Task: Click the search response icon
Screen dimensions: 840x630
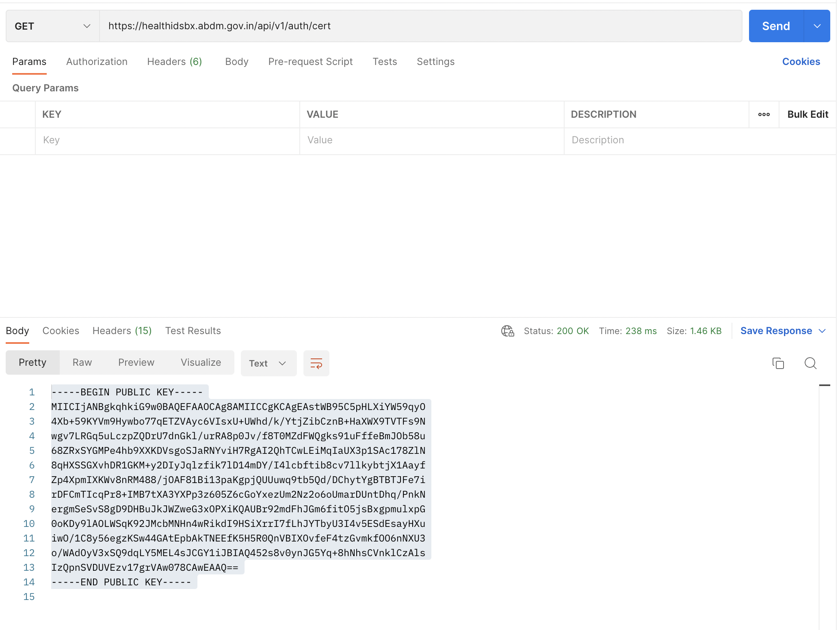Action: [810, 363]
